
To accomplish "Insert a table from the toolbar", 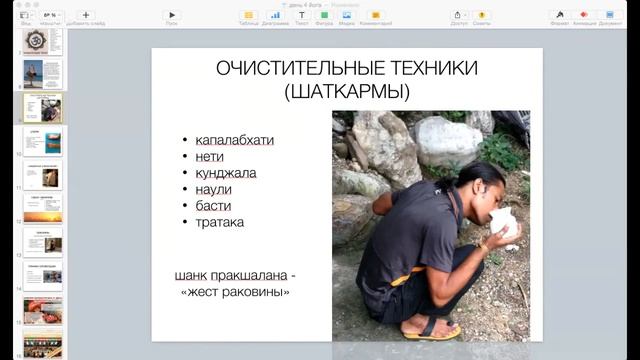I will 249,15.
